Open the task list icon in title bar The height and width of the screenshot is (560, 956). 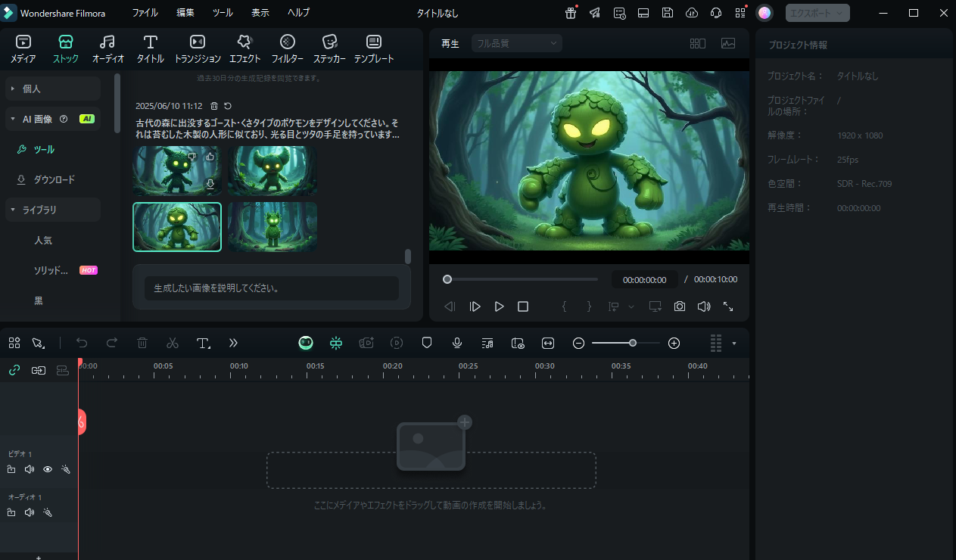(x=619, y=13)
